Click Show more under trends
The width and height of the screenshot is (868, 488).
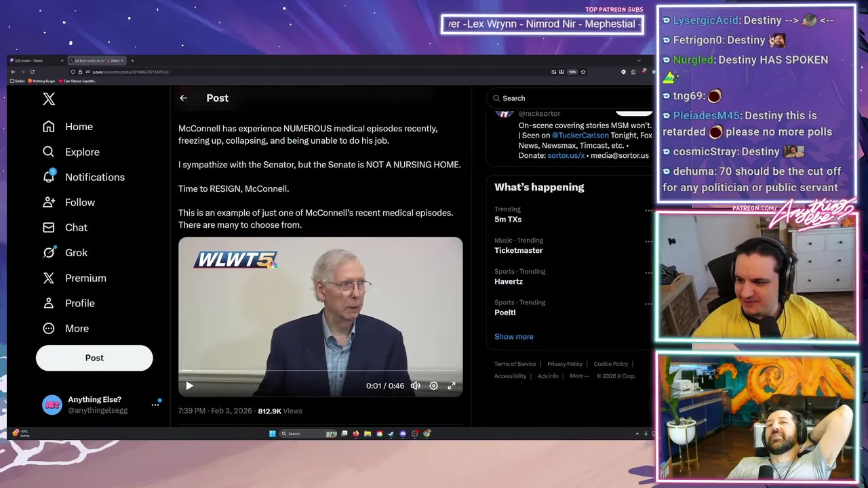coord(514,336)
